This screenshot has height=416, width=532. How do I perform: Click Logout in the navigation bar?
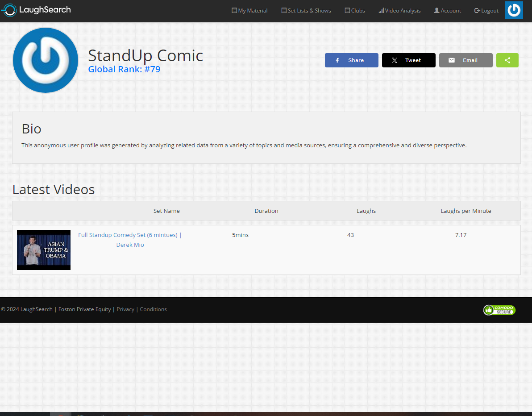click(x=486, y=11)
